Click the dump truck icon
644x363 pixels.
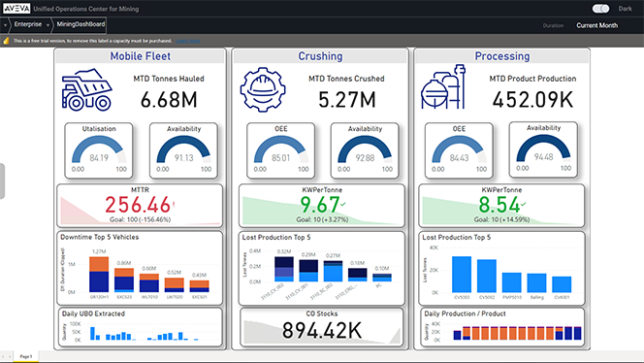coord(86,89)
